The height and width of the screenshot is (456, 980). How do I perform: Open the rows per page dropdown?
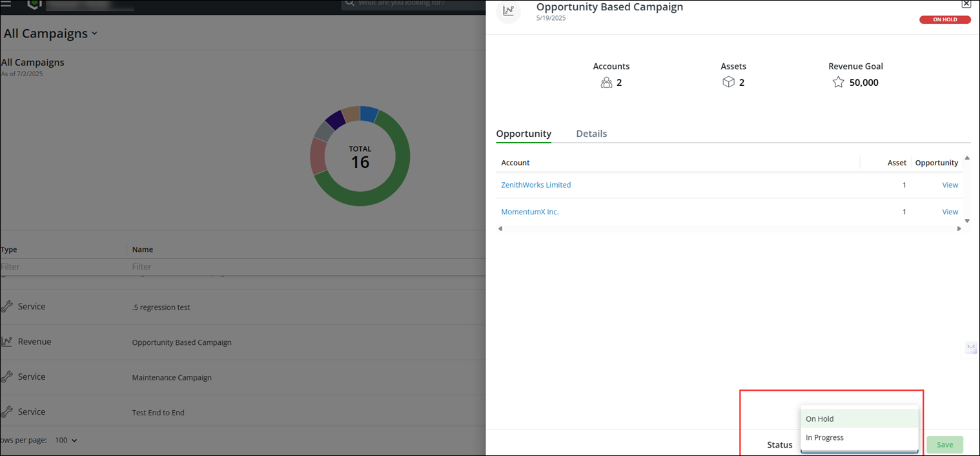pyautogui.click(x=66, y=440)
